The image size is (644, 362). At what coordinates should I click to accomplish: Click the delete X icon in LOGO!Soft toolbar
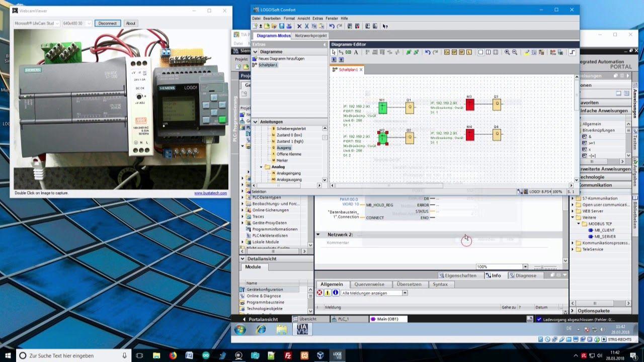pos(299,26)
